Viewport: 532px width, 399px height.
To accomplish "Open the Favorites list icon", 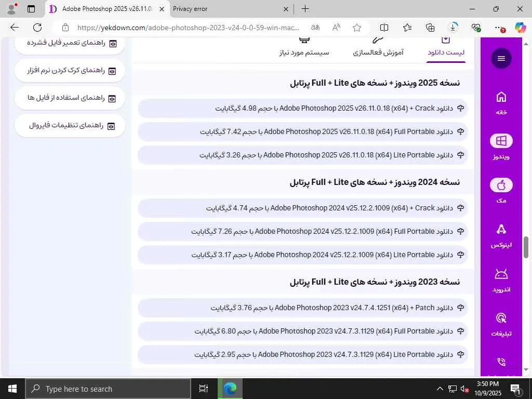I will [407, 28].
